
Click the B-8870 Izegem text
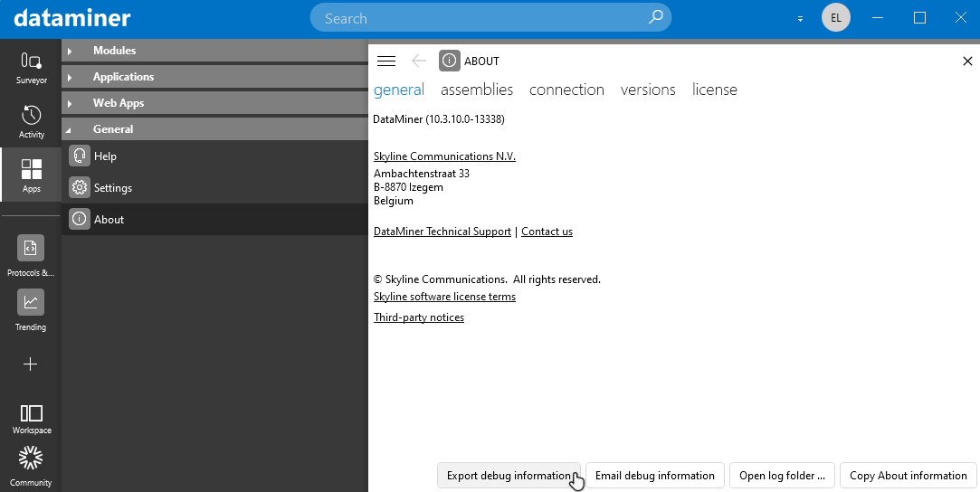point(408,187)
